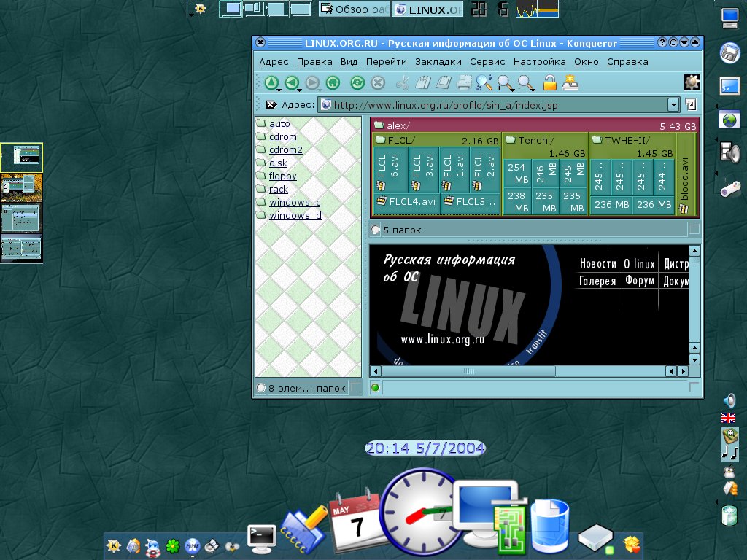747x560 pixels.
Task: Expand the Back button history dropdown arrow
Action: (299, 90)
